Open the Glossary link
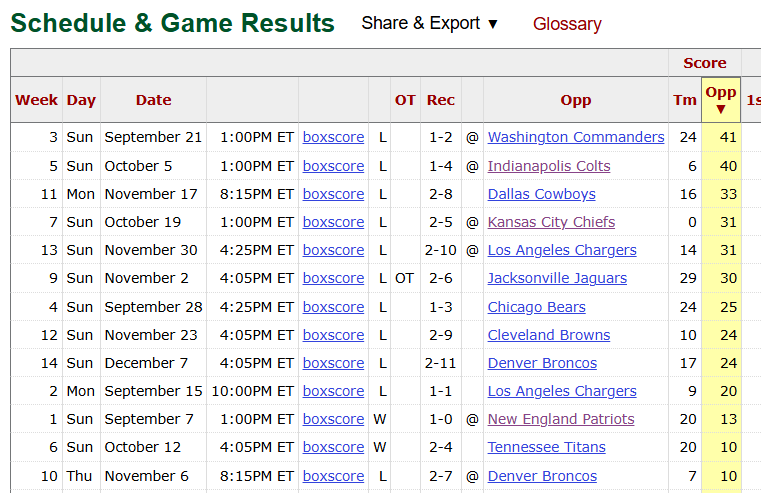This screenshot has width=761, height=493. 567,24
